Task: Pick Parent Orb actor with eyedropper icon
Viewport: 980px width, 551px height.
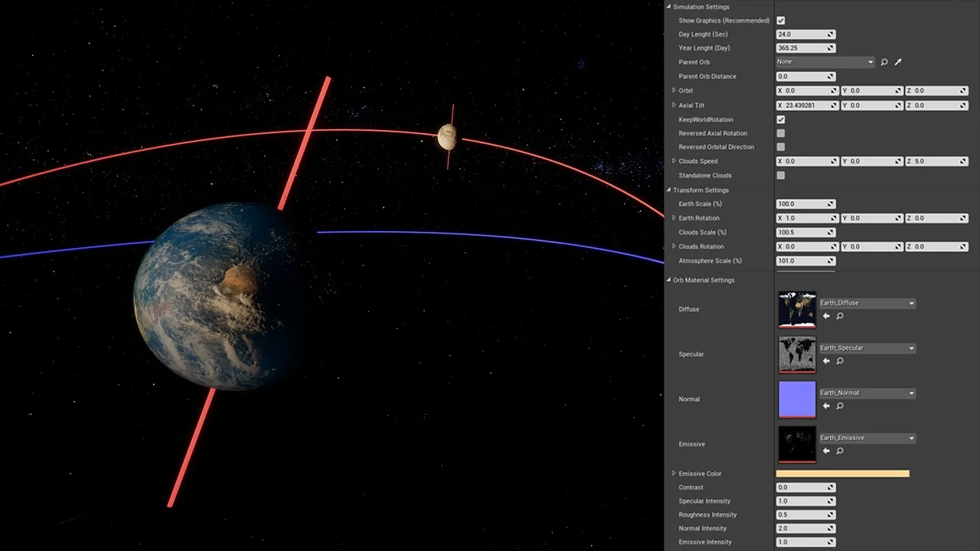Action: (x=898, y=62)
